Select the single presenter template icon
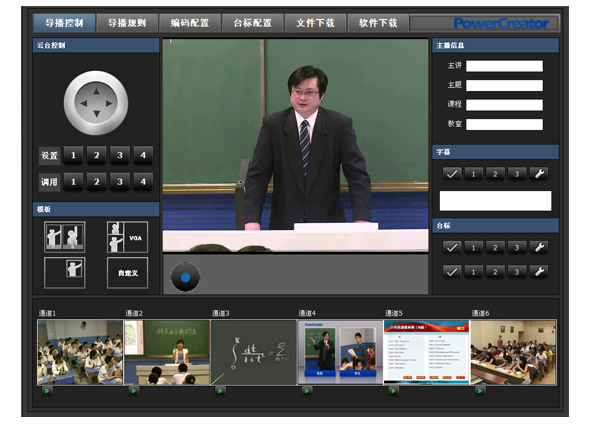Viewport: 601px width, 429px height. (x=64, y=272)
